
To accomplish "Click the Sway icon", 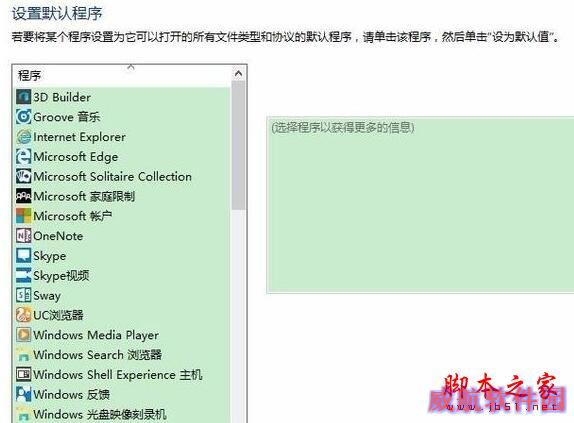I will click(23, 295).
